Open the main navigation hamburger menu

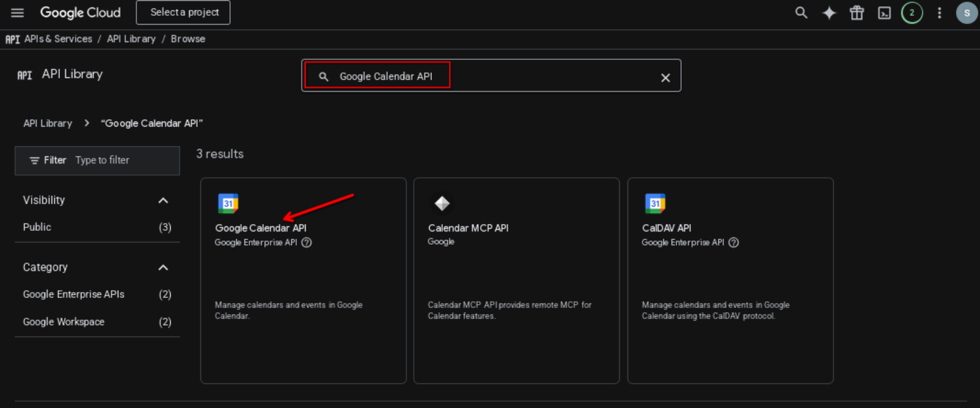click(x=17, y=12)
